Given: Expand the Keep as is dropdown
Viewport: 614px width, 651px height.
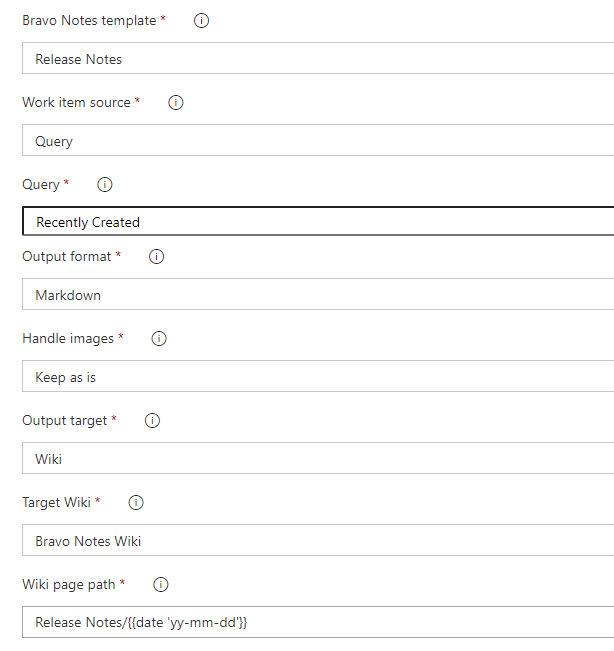Looking at the screenshot, I should 318,376.
